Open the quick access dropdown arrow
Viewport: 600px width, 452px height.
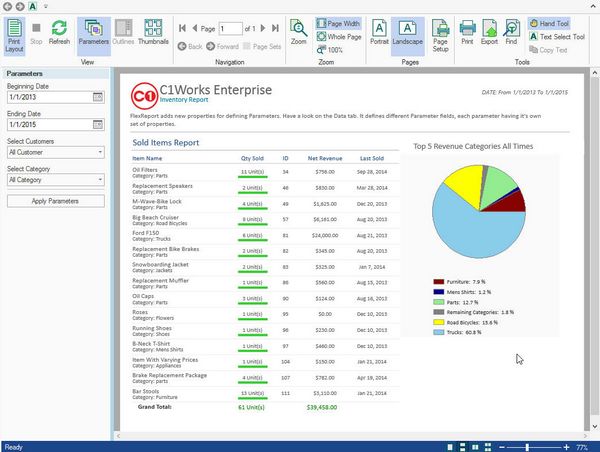tap(46, 7)
